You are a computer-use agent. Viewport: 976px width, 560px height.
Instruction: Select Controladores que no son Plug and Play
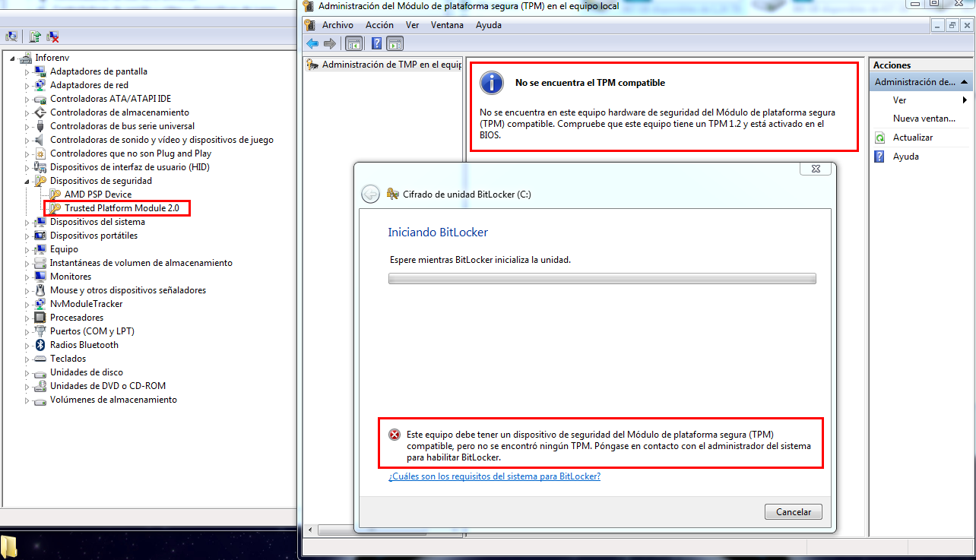pos(131,153)
